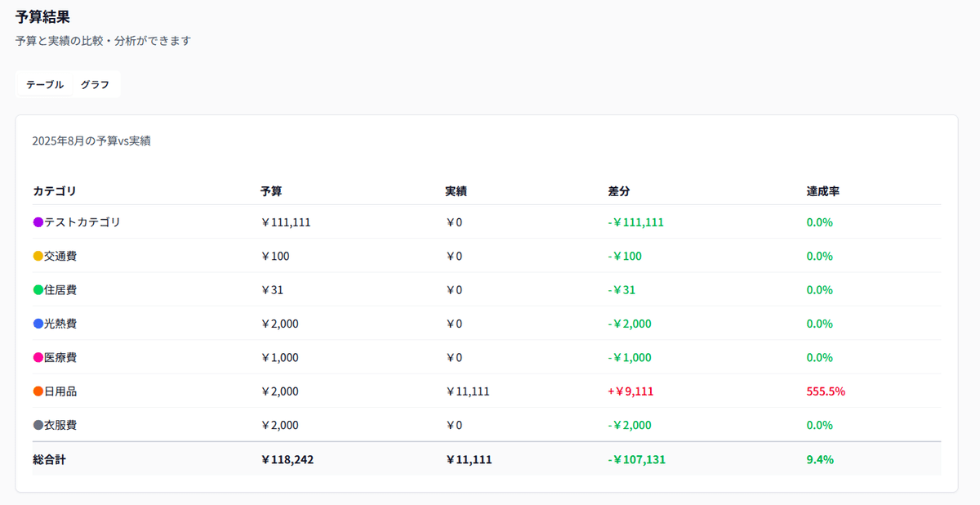The image size is (980, 505).
Task: Click the +¥9,111 difference value
Action: [630, 391]
